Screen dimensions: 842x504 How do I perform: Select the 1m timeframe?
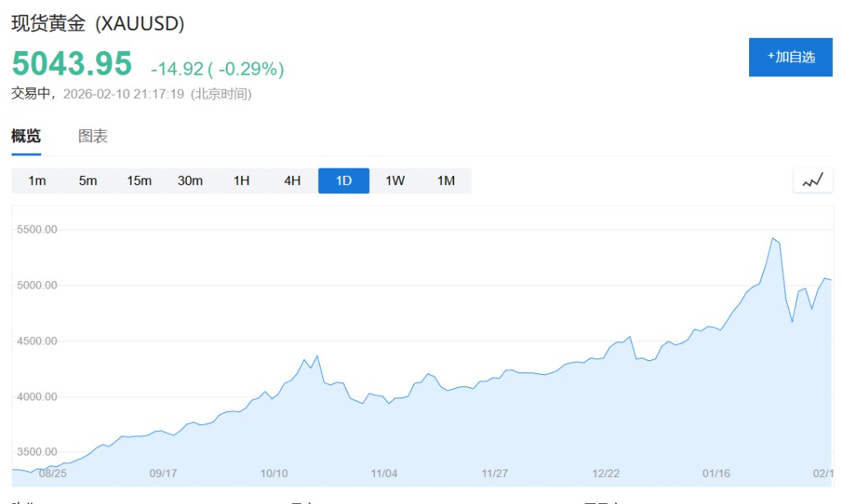pos(37,181)
